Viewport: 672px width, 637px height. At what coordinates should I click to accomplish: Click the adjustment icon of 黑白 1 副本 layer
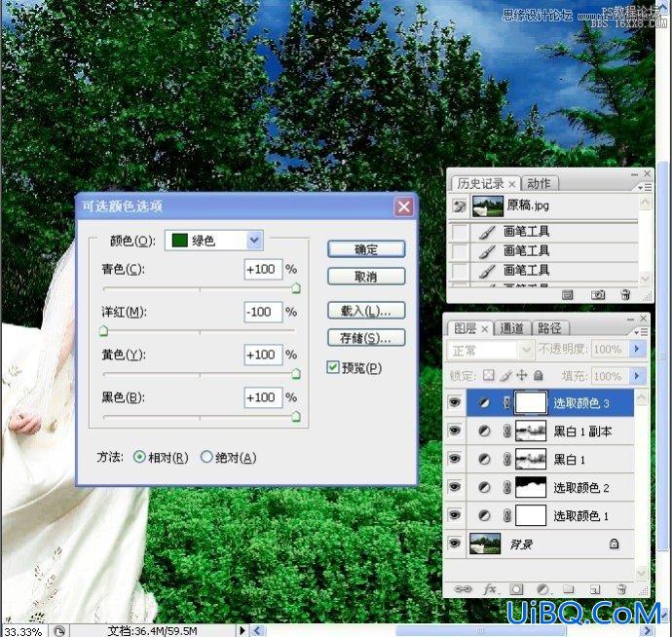click(484, 431)
